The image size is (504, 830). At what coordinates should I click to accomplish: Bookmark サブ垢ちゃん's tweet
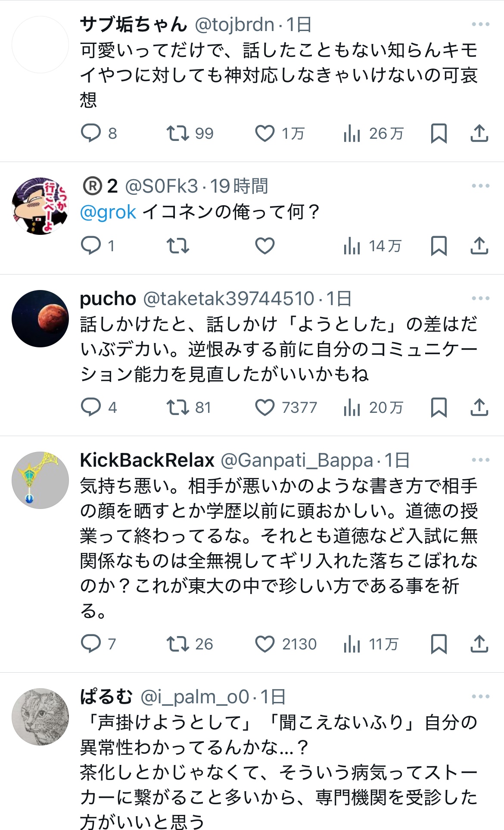439,133
